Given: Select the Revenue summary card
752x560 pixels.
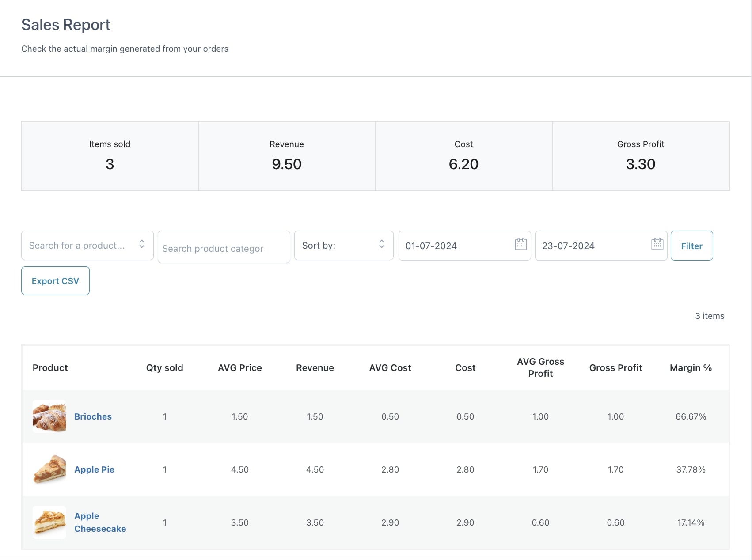Looking at the screenshot, I should 287,156.
